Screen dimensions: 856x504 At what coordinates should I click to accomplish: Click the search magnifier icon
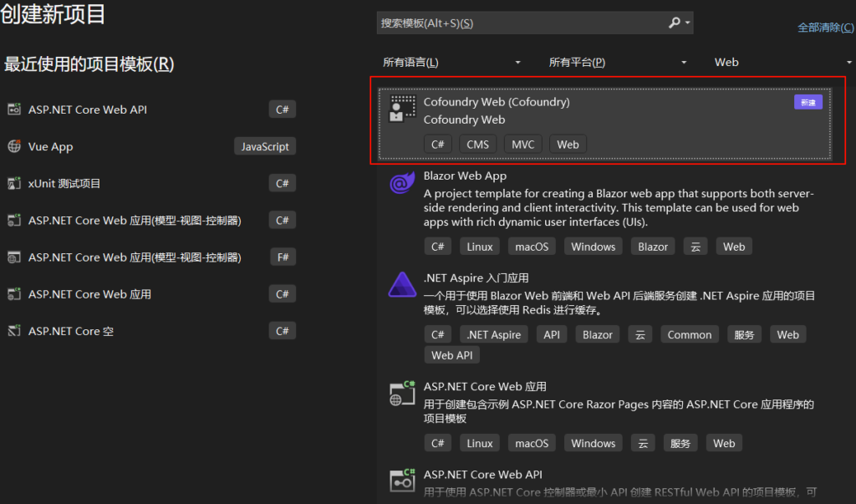(x=675, y=23)
